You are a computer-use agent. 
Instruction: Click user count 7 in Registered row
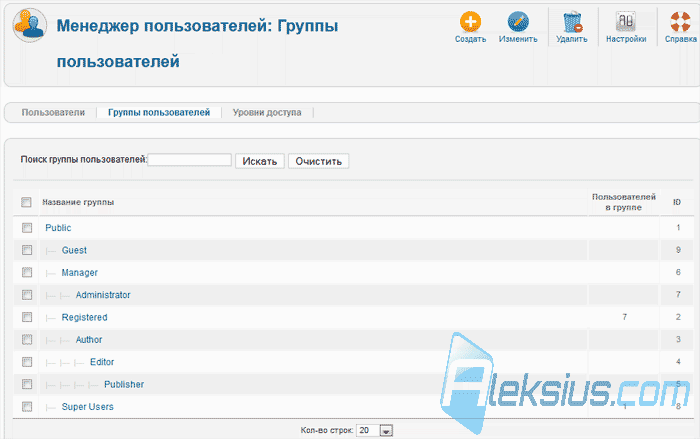click(x=625, y=317)
